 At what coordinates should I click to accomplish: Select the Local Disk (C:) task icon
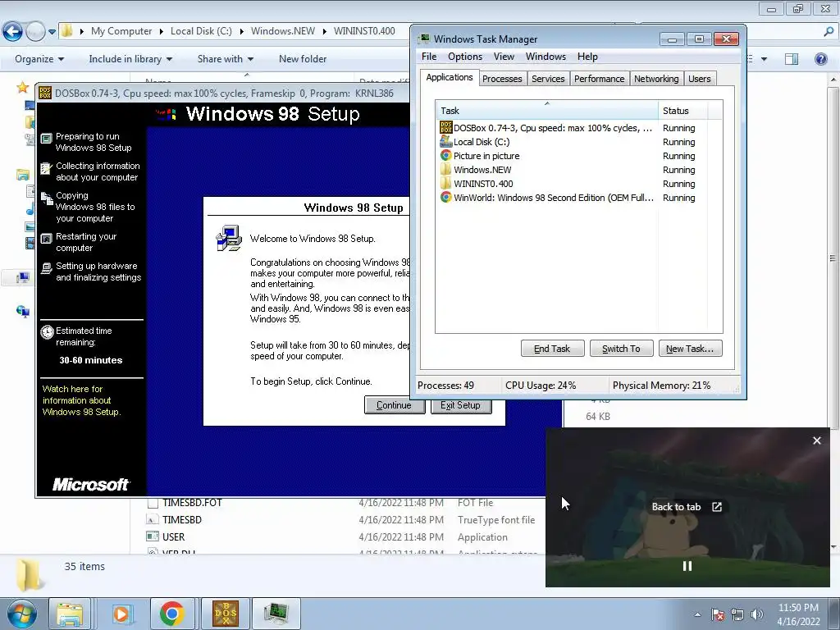(445, 141)
